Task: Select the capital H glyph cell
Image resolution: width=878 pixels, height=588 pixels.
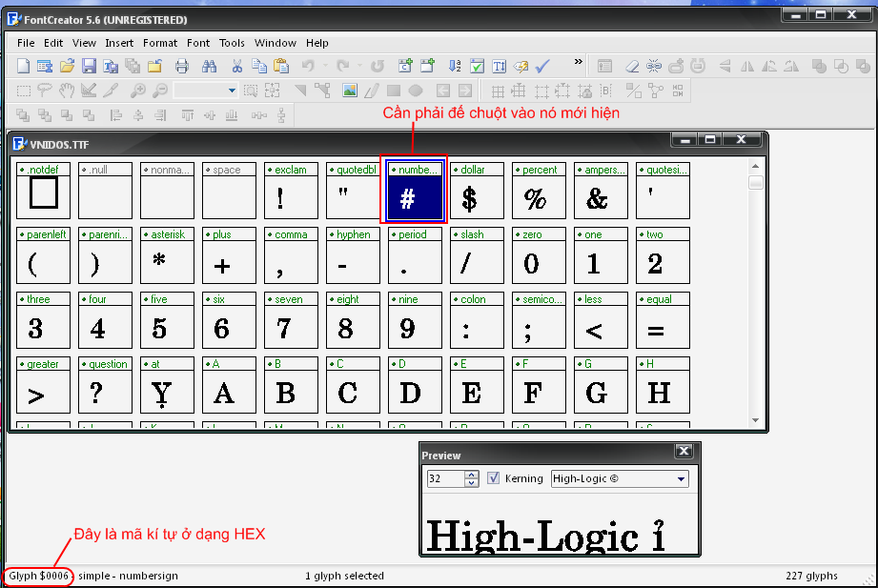Action: [x=663, y=385]
